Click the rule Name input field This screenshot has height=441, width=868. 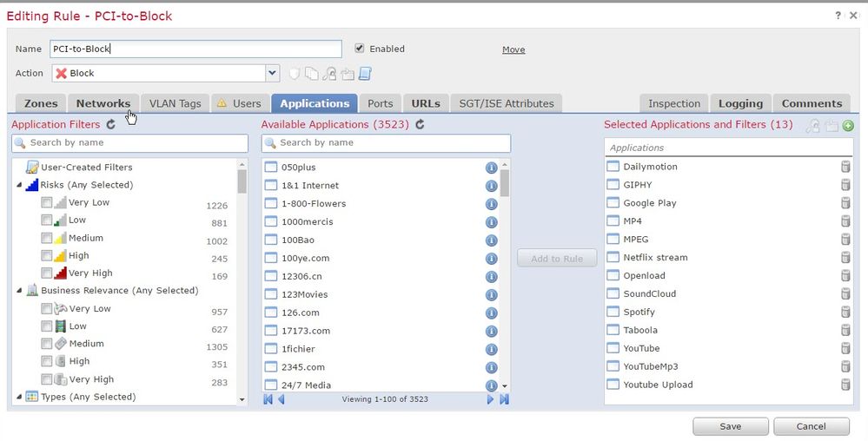coord(196,49)
